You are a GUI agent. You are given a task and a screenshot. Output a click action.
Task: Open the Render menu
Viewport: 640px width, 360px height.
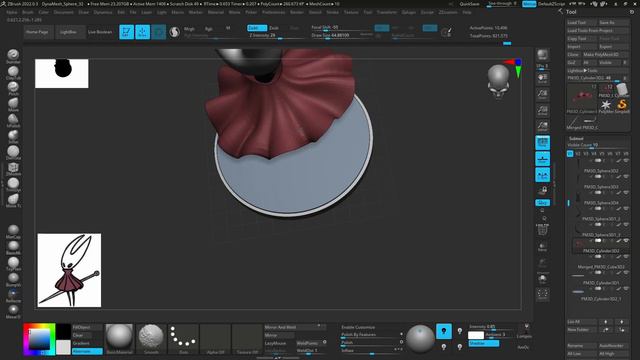point(297,12)
